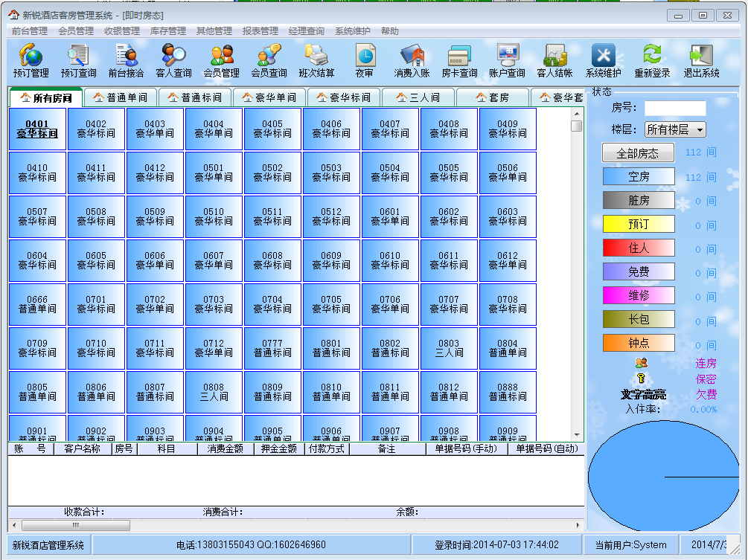748x560 pixels.
Task: Click the 备注 column header
Action: click(387, 449)
